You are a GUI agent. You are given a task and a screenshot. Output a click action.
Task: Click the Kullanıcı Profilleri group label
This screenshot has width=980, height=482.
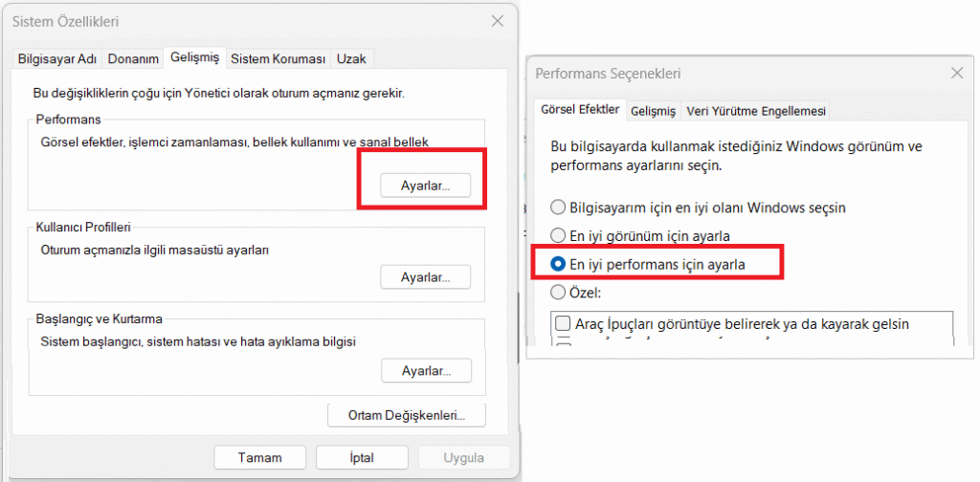(x=83, y=227)
